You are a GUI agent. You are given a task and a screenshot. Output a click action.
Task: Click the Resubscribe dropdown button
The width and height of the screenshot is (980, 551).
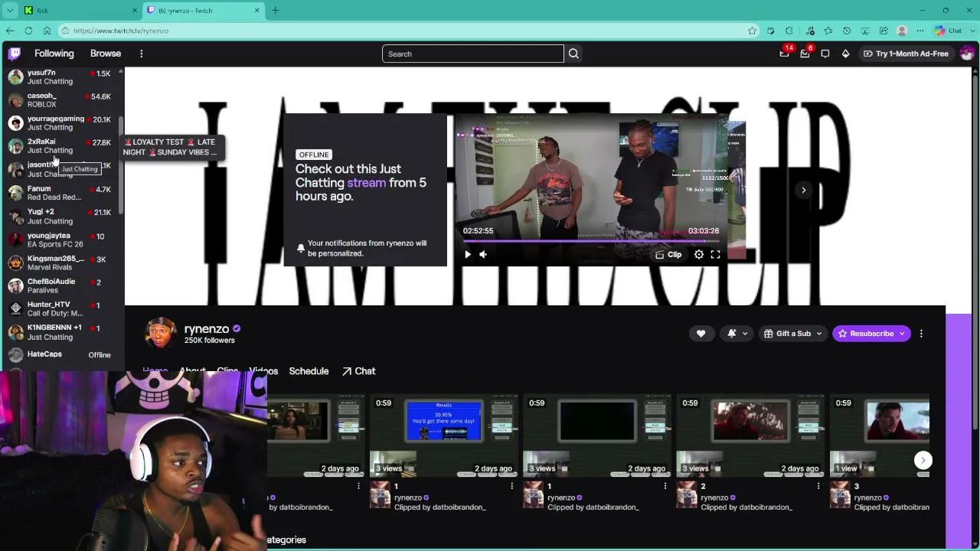click(x=871, y=334)
